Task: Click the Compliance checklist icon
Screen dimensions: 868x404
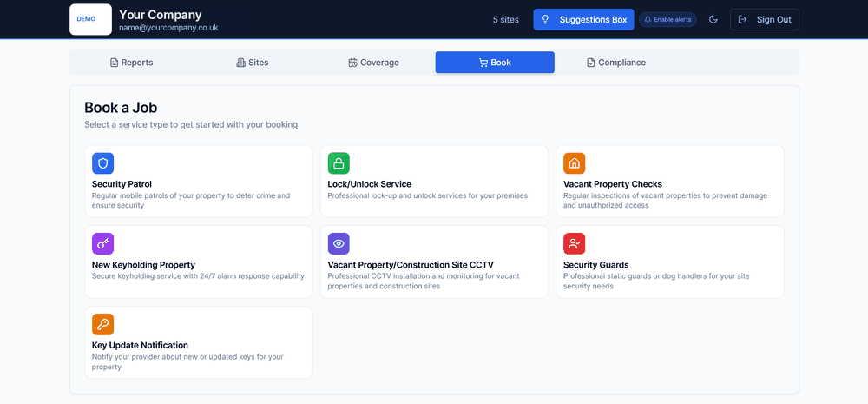Action: point(590,63)
